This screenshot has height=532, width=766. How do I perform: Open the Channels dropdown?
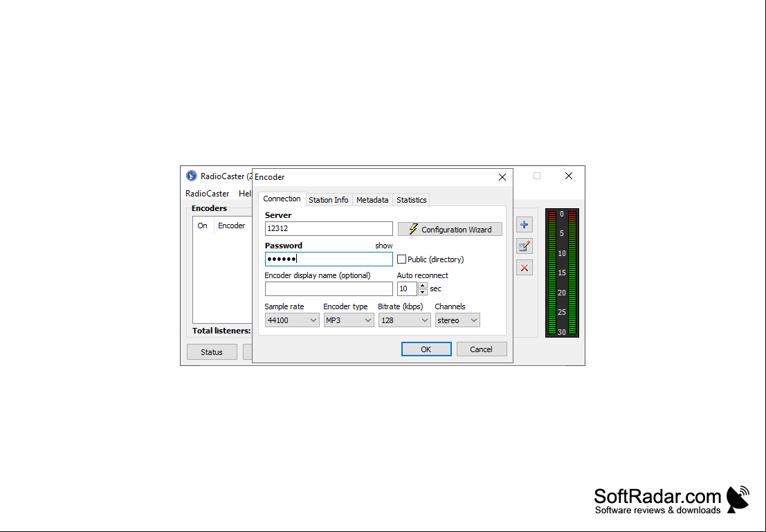pos(457,320)
